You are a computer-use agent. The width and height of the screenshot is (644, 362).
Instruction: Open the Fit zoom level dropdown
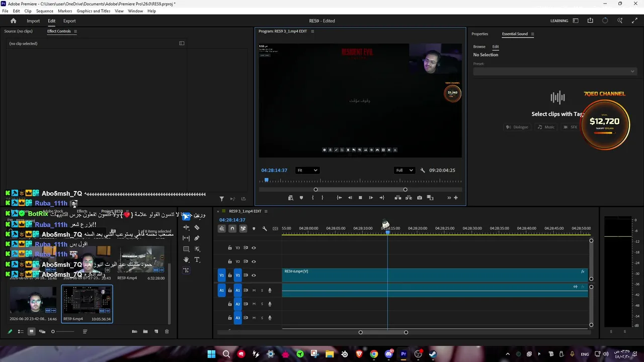point(307,170)
